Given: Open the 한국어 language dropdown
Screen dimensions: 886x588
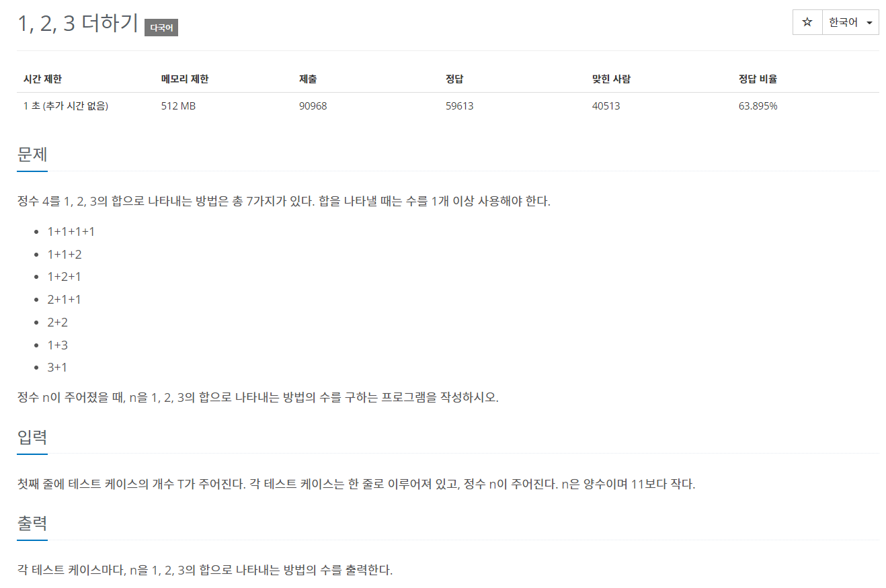Looking at the screenshot, I should click(850, 22).
